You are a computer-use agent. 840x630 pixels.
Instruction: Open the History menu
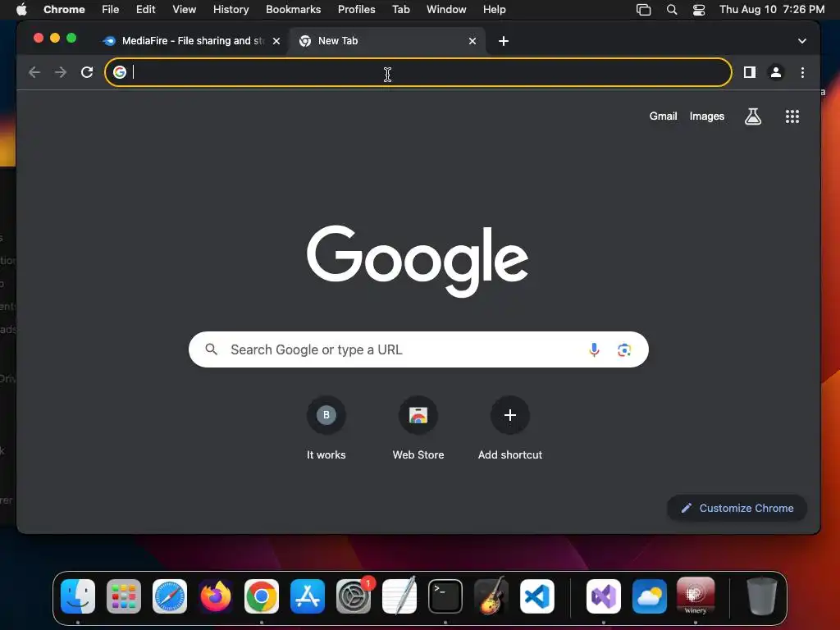pos(231,10)
